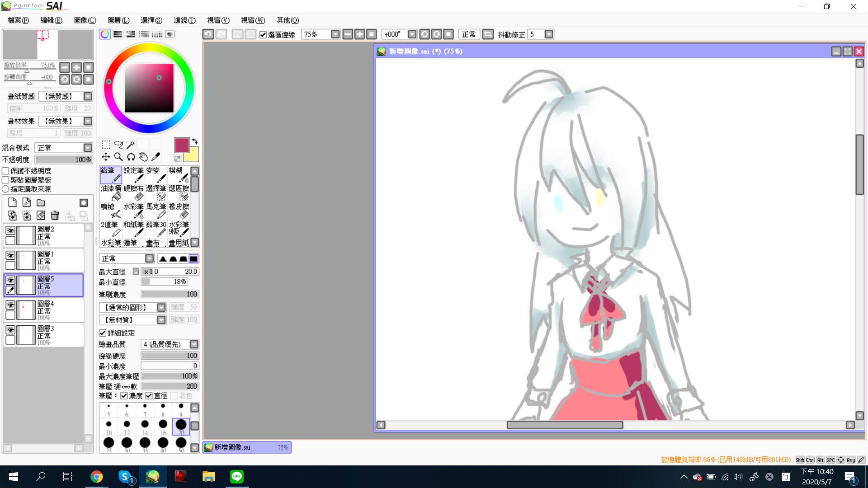Toggle 保護不透明度 checkbox

(6, 171)
